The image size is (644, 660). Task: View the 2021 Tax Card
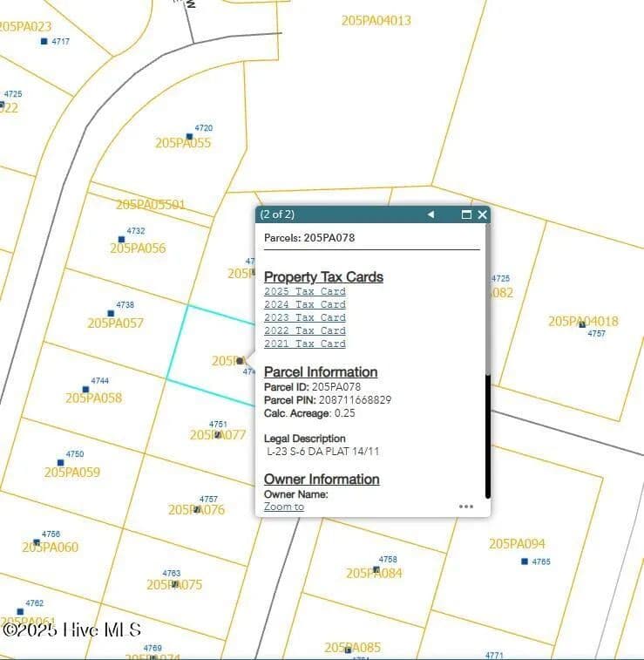tap(305, 344)
